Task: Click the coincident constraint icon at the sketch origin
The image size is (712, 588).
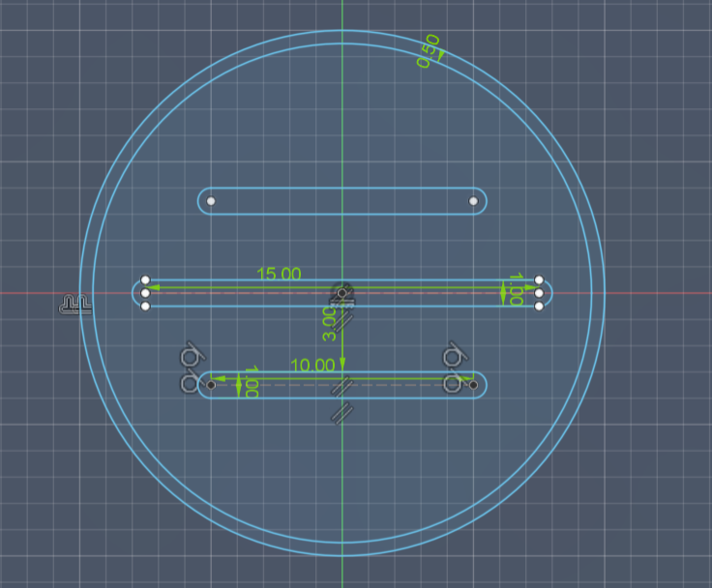Action: 341,292
